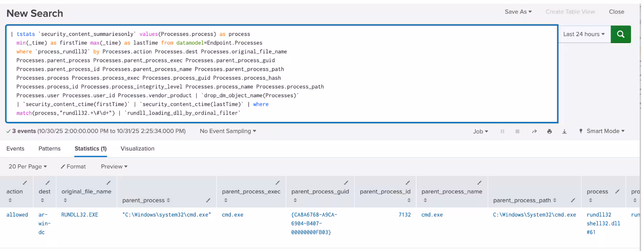This screenshot has height=251, width=644.
Task: Open the Format options button
Action: click(x=73, y=166)
